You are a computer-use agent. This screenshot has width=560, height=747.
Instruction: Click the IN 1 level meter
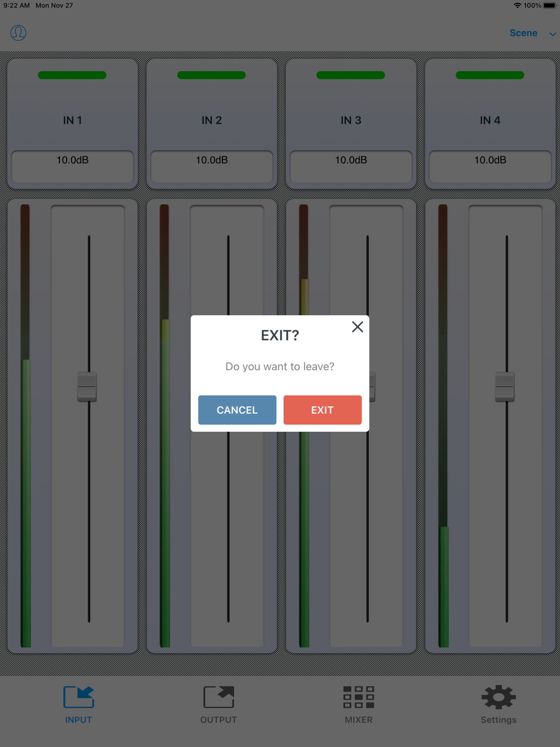(25, 425)
